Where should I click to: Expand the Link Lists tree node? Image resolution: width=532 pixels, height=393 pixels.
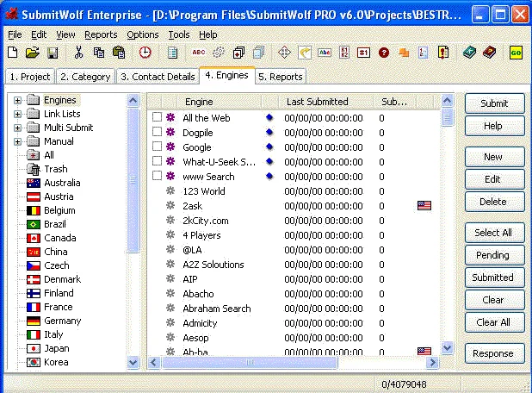click(18, 114)
